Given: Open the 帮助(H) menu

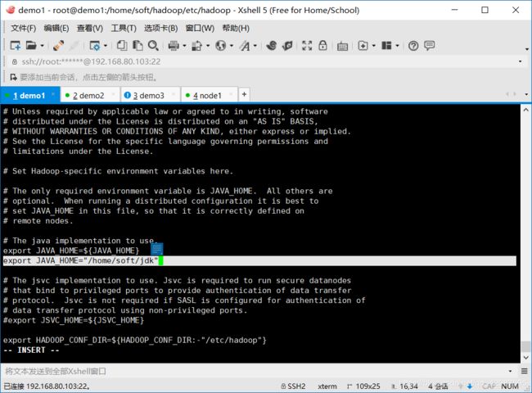Looking at the screenshot, I should tap(236, 28).
